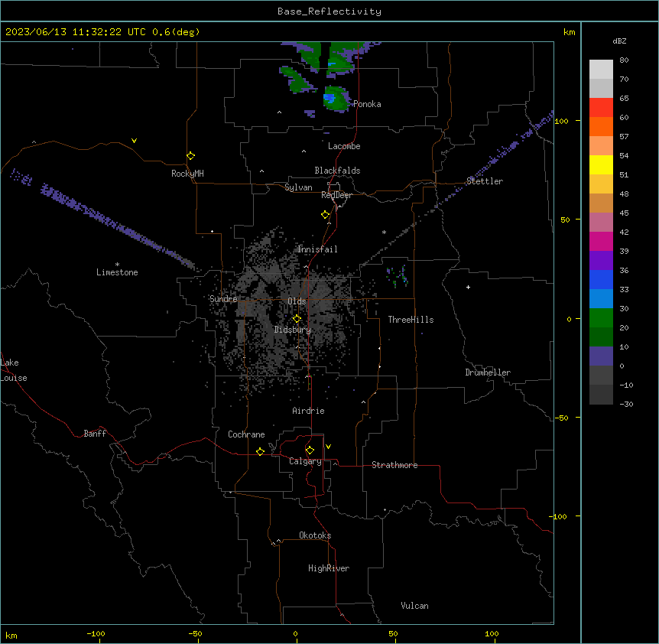The image size is (659, 644).
Task: Click the Base_Reflectivity title text
Action: 329,11
